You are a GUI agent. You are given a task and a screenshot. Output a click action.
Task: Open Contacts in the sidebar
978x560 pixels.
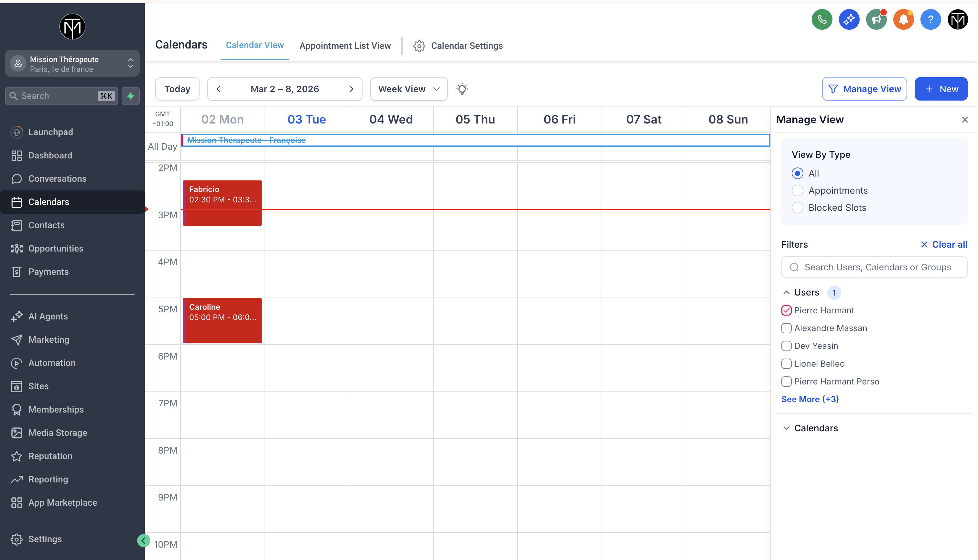pos(72,225)
